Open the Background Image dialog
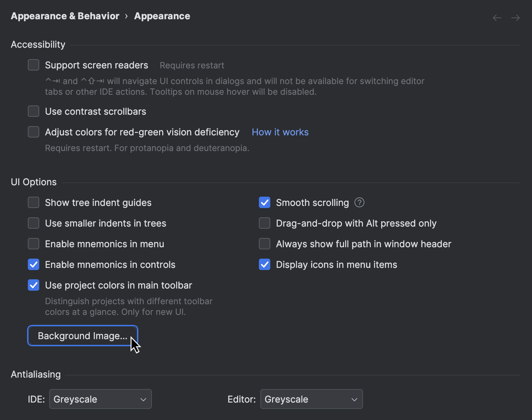 (82, 336)
